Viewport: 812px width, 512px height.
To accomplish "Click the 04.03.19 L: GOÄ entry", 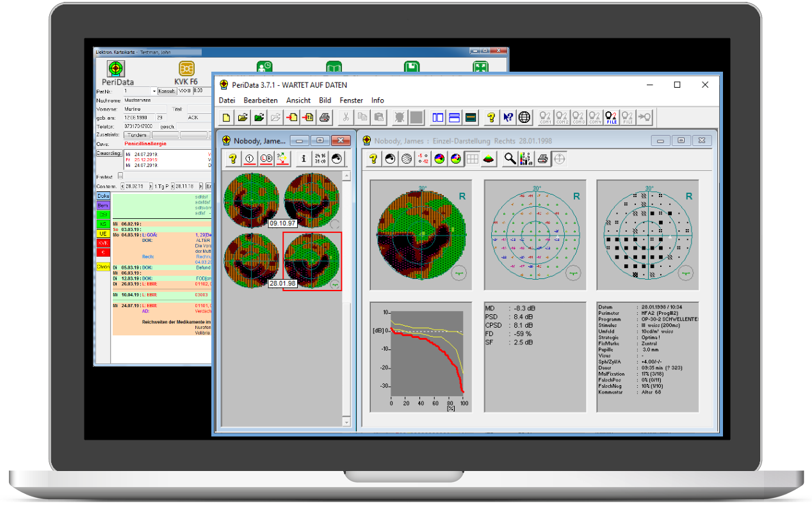I will point(160,235).
